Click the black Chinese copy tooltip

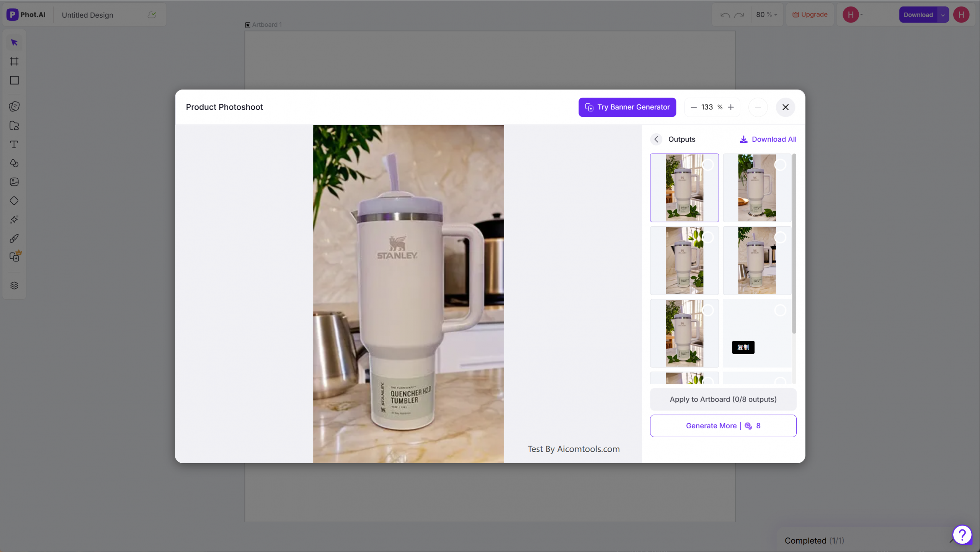pyautogui.click(x=743, y=347)
